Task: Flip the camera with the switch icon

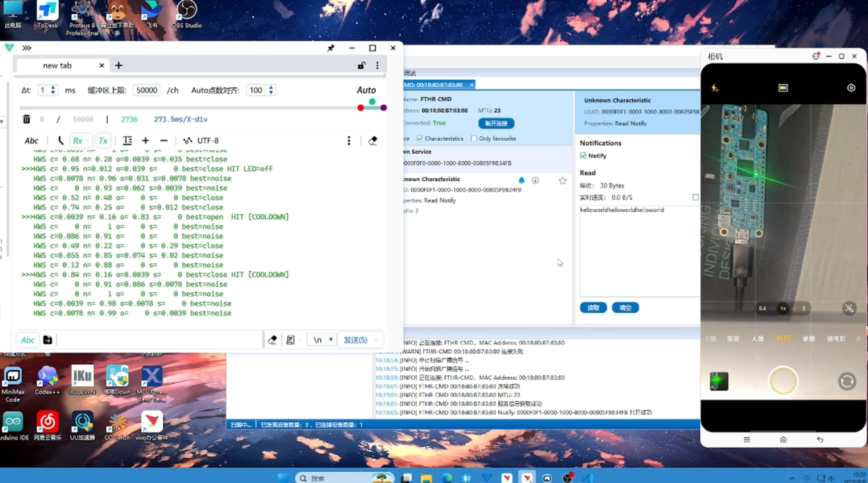Action: (847, 381)
